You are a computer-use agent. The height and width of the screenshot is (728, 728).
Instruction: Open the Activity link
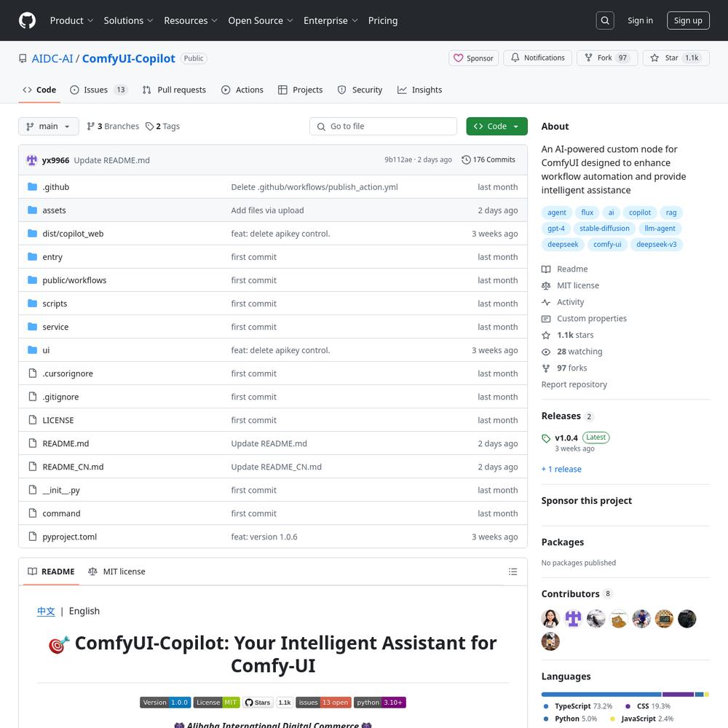tap(570, 302)
